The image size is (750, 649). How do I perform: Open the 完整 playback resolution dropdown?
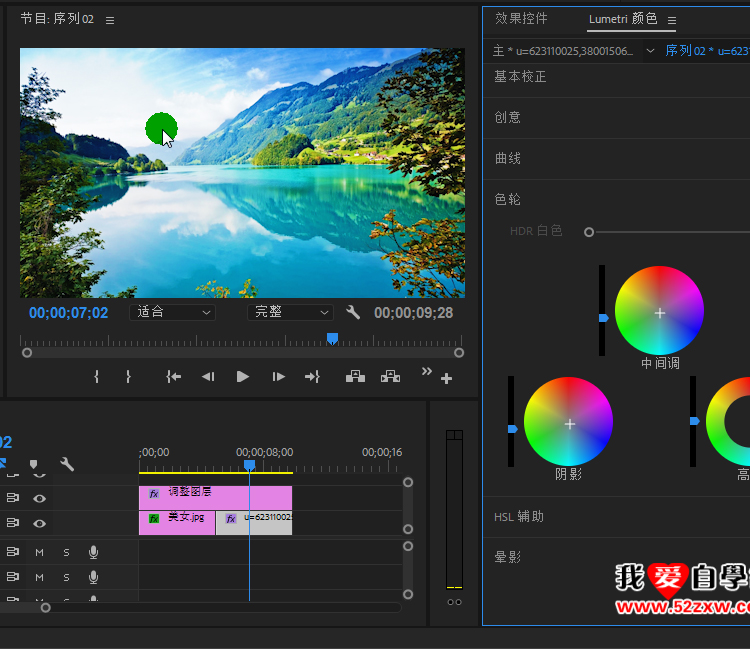click(290, 312)
